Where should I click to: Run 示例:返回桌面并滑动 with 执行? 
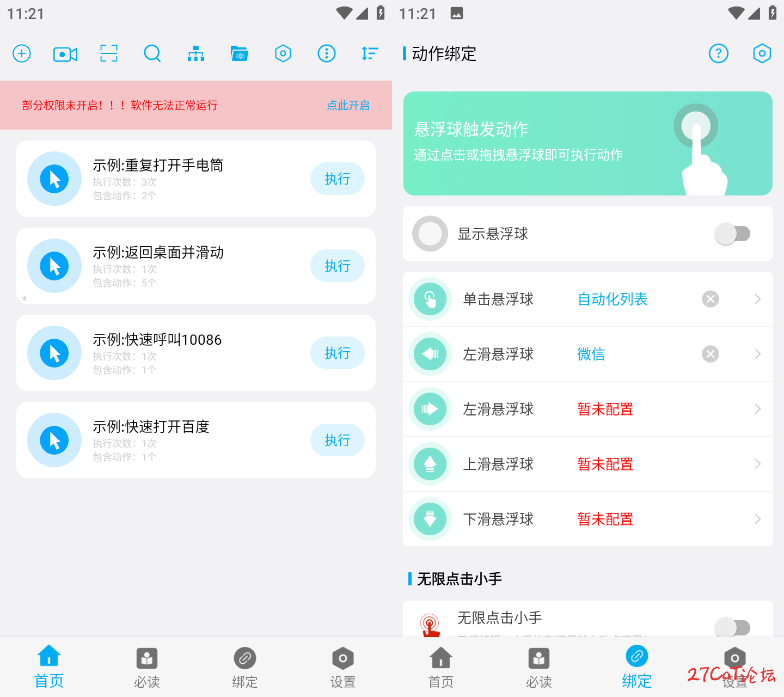pyautogui.click(x=338, y=266)
